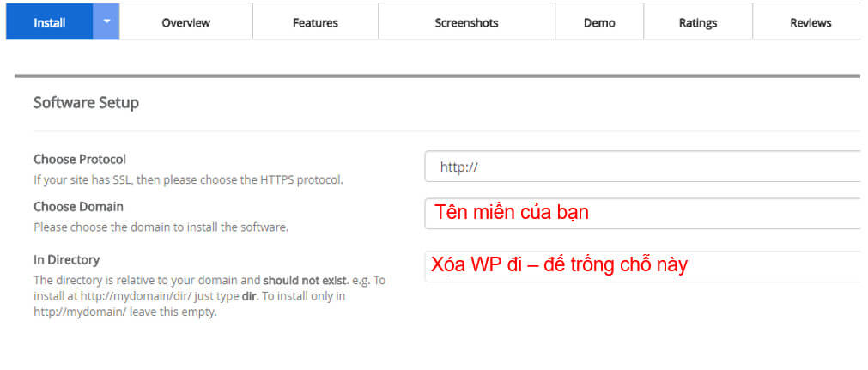Image resolution: width=868 pixels, height=370 pixels.
Task: Click the 'leave this empty' hint line
Action: (125, 312)
